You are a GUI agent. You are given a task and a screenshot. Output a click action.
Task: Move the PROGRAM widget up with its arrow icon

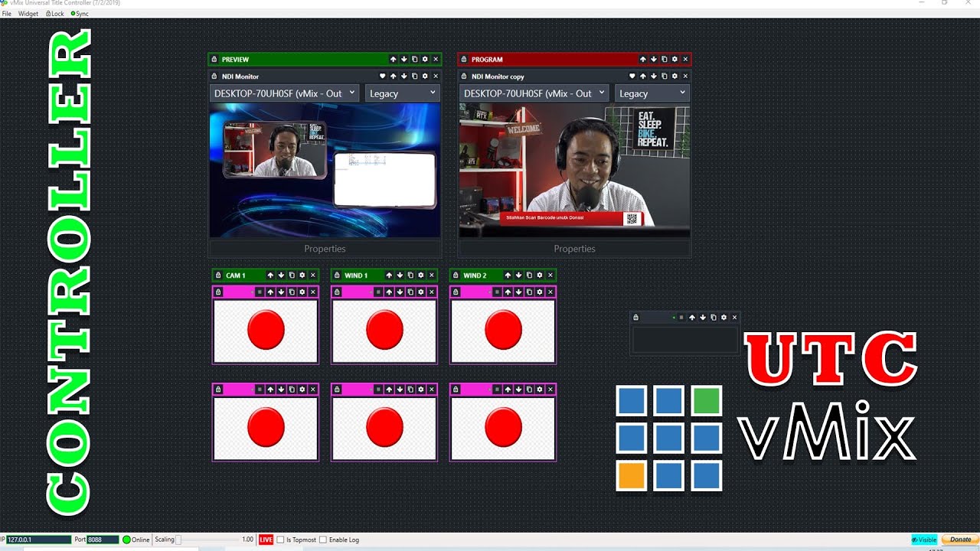pyautogui.click(x=643, y=59)
